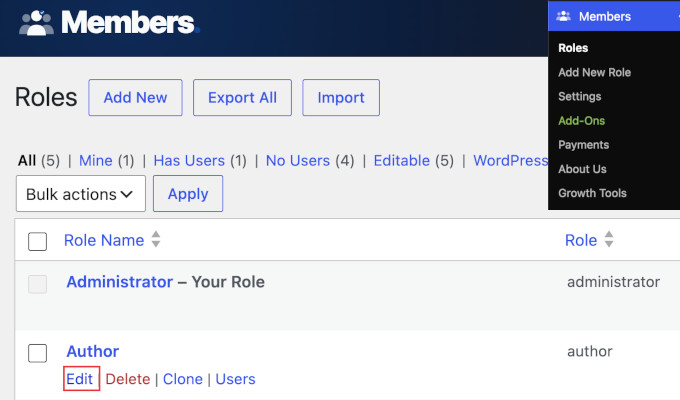
Task: Click the Members group icon in sidebar menu
Action: (x=563, y=16)
